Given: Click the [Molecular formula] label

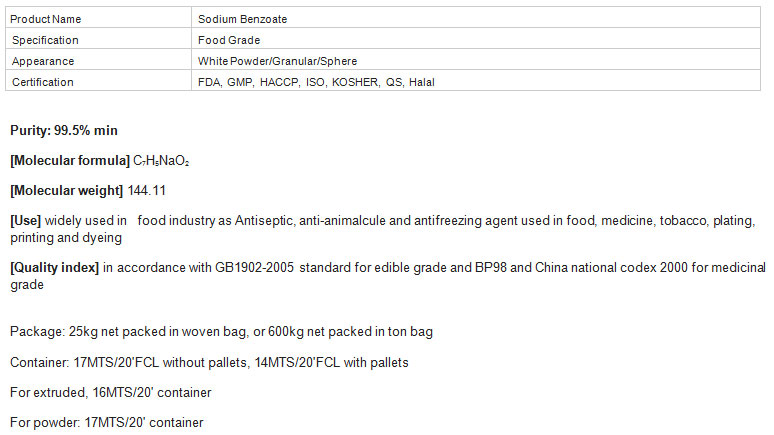Looking at the screenshot, I should tap(70, 160).
